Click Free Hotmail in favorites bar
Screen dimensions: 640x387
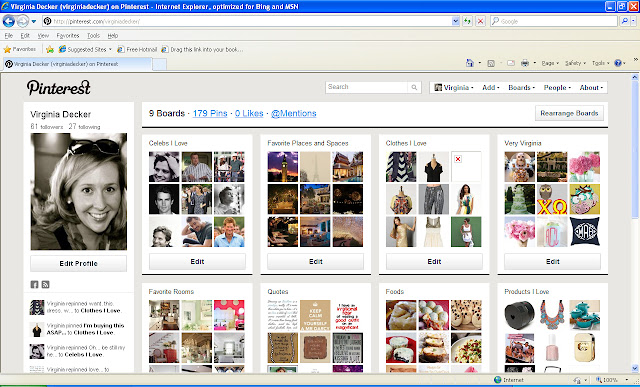tap(137, 49)
